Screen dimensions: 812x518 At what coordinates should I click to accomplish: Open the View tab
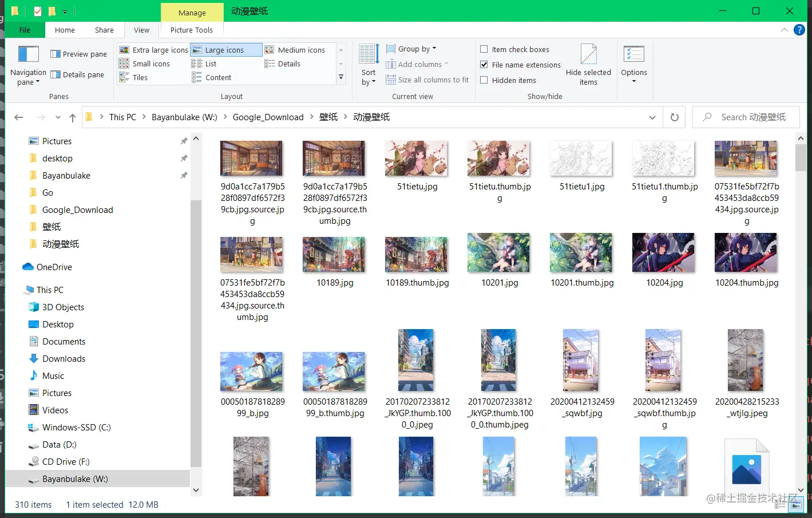(x=141, y=30)
